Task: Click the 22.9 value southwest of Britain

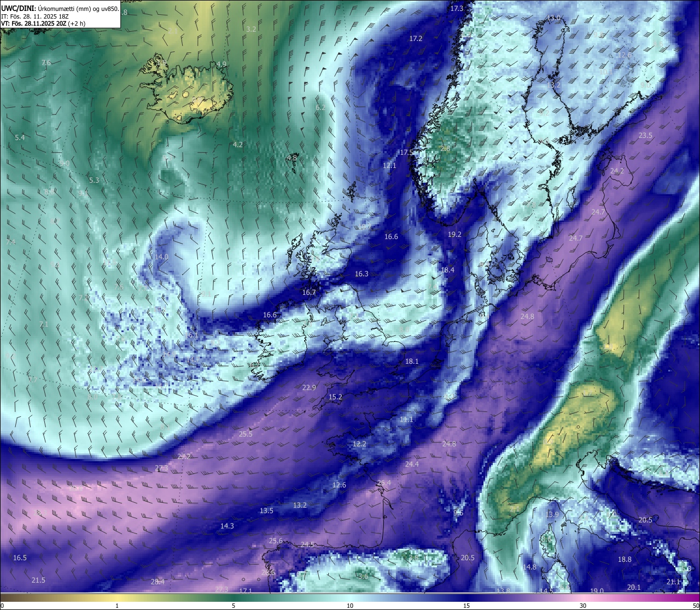Action: point(309,387)
